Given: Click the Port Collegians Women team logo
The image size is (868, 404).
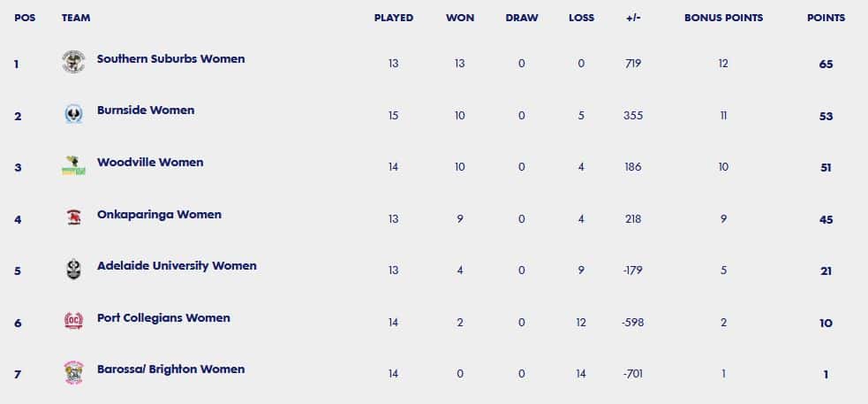Looking at the screenshot, I should (73, 321).
